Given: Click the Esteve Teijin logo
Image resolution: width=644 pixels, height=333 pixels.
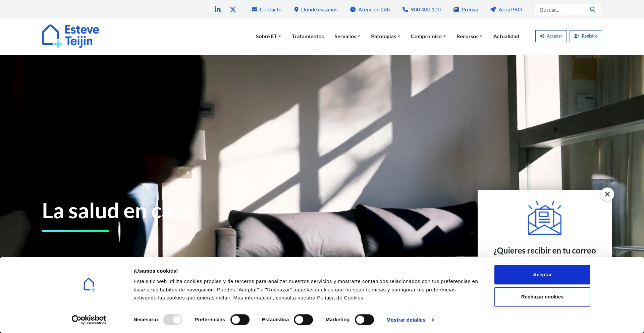Looking at the screenshot, I should pyautogui.click(x=70, y=36).
